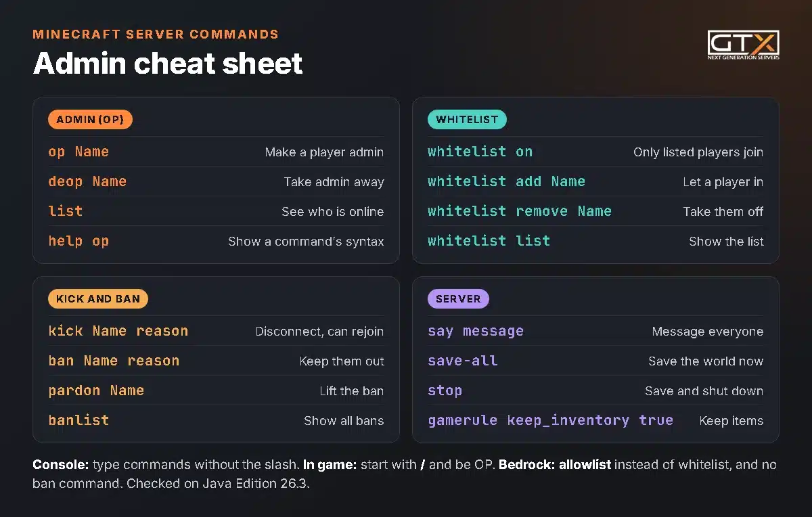
Task: Click the 'whitelist remove Name' command
Action: pos(520,211)
